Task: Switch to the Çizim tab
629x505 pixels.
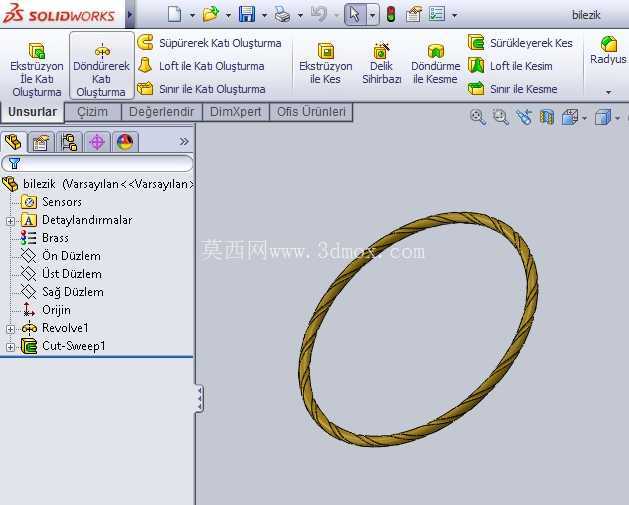Action: [x=93, y=112]
